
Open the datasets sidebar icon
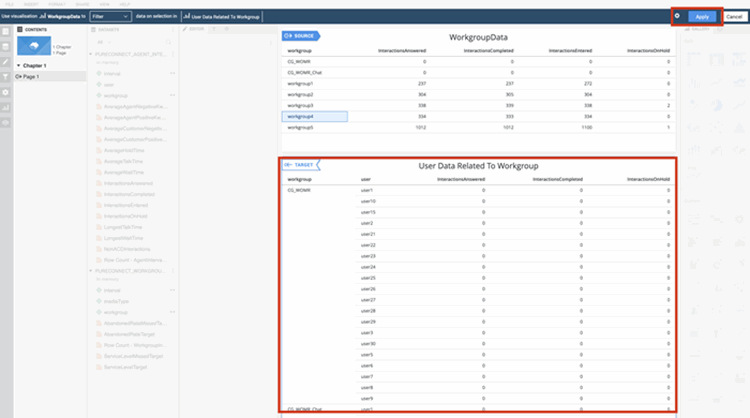[x=6, y=47]
